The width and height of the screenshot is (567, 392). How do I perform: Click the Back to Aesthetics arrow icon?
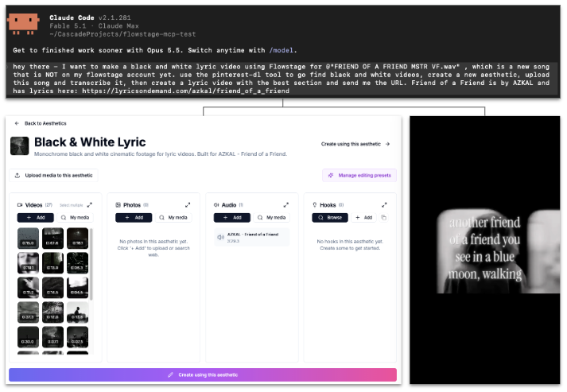[x=17, y=123]
